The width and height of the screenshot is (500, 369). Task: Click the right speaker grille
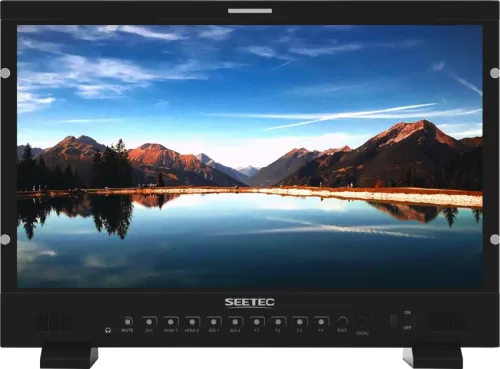tap(447, 322)
